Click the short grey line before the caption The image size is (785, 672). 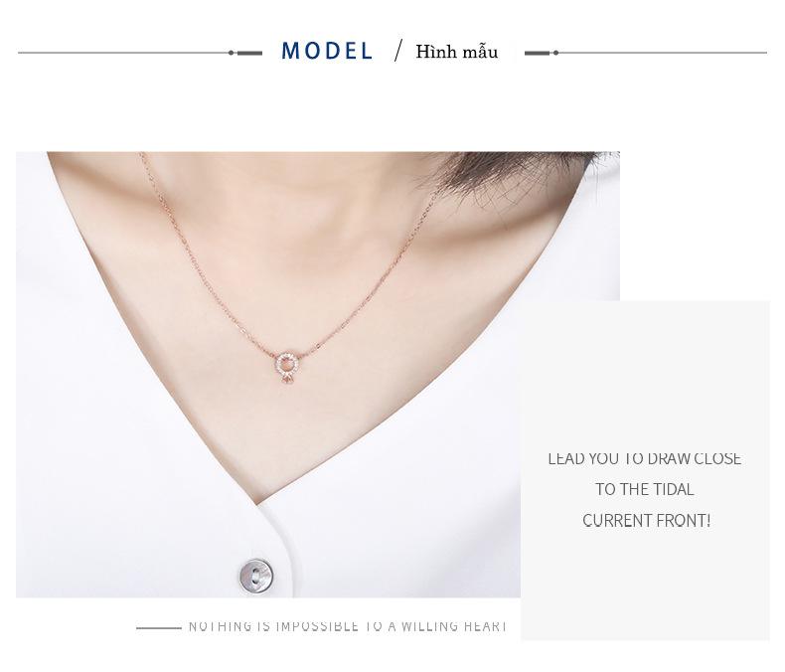pyautogui.click(x=159, y=627)
